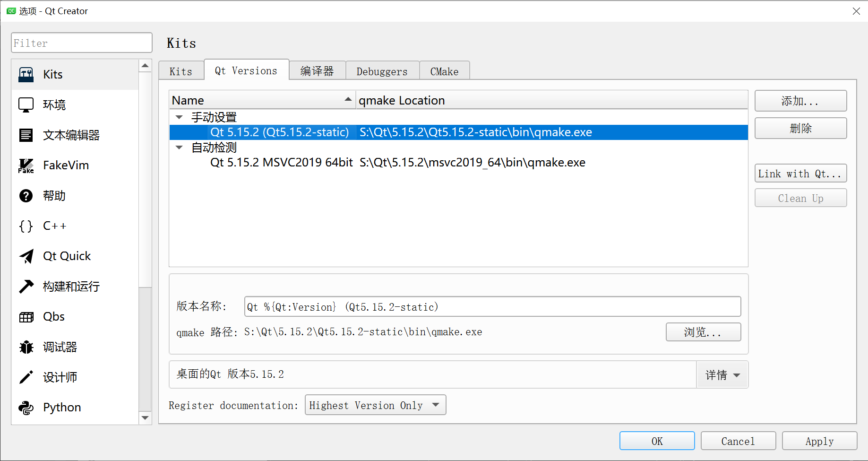
Task: Sort by the Name column header
Action: [262, 100]
